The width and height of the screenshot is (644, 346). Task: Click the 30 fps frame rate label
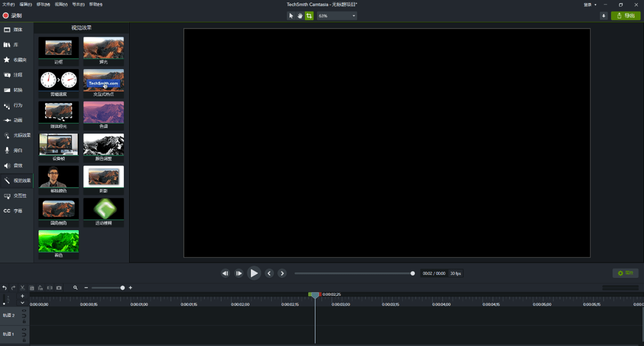click(x=456, y=273)
